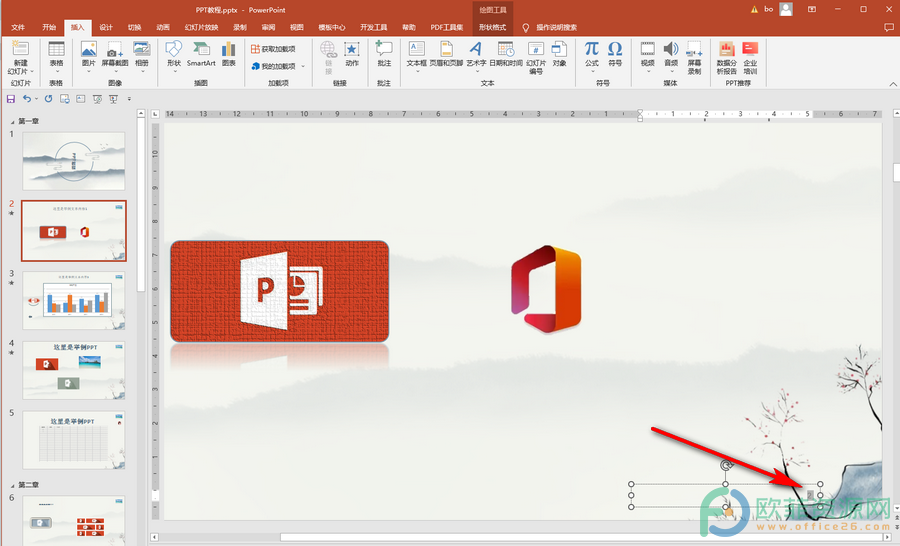The image size is (900, 546).
Task: Open the Undo history dropdown arrow
Action: (x=36, y=99)
